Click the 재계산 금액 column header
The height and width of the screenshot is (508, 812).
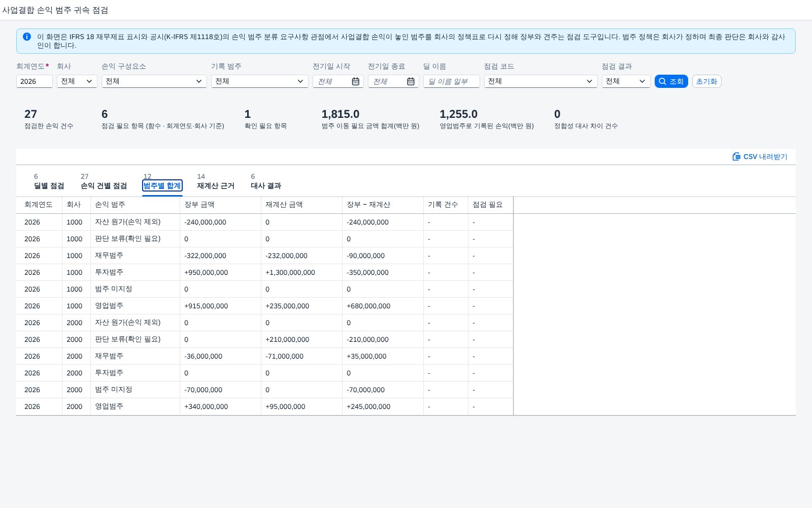pyautogui.click(x=301, y=205)
